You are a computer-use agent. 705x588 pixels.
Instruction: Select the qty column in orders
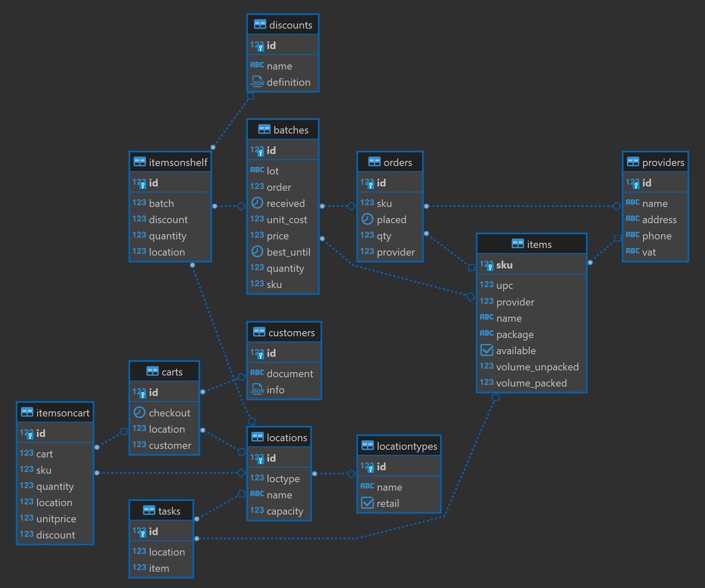[390, 236]
